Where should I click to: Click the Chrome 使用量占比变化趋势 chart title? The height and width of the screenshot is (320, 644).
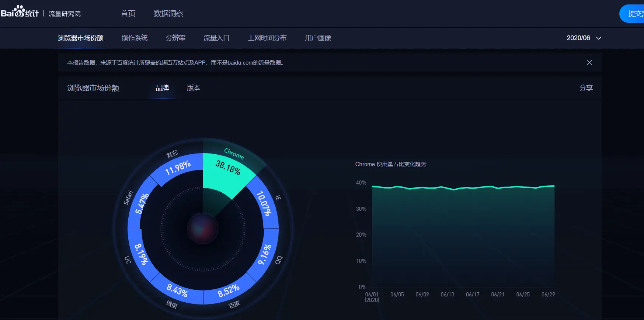coord(391,164)
